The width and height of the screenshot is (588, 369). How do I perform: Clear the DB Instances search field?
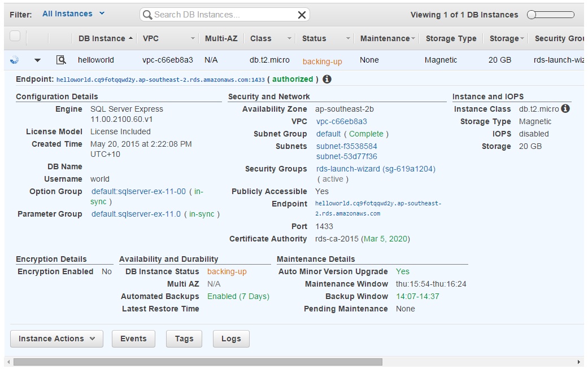tap(302, 15)
